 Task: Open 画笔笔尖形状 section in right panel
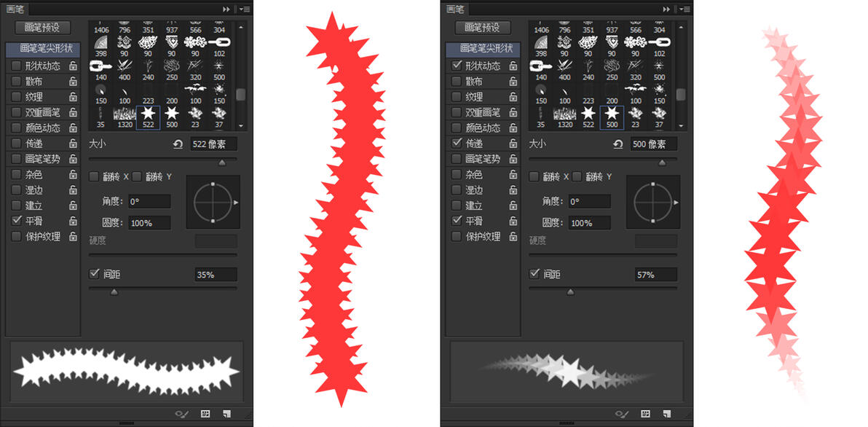[x=484, y=50]
